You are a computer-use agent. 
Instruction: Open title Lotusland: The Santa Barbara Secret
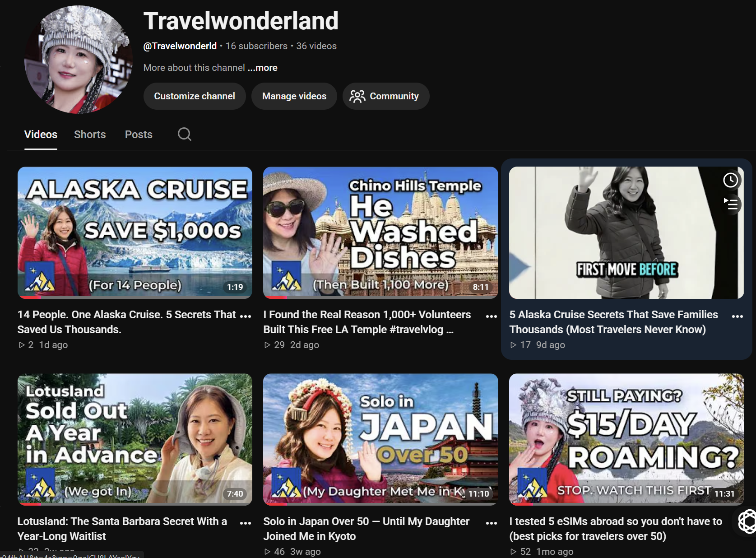[x=122, y=529]
